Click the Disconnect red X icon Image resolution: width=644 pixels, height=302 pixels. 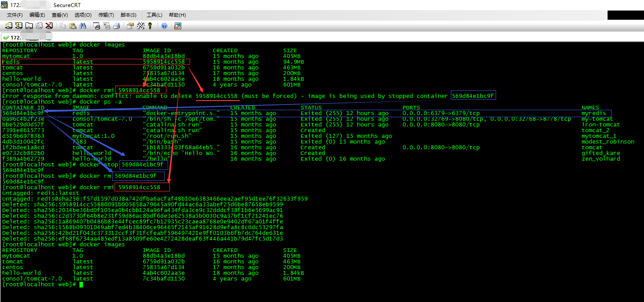click(49, 26)
